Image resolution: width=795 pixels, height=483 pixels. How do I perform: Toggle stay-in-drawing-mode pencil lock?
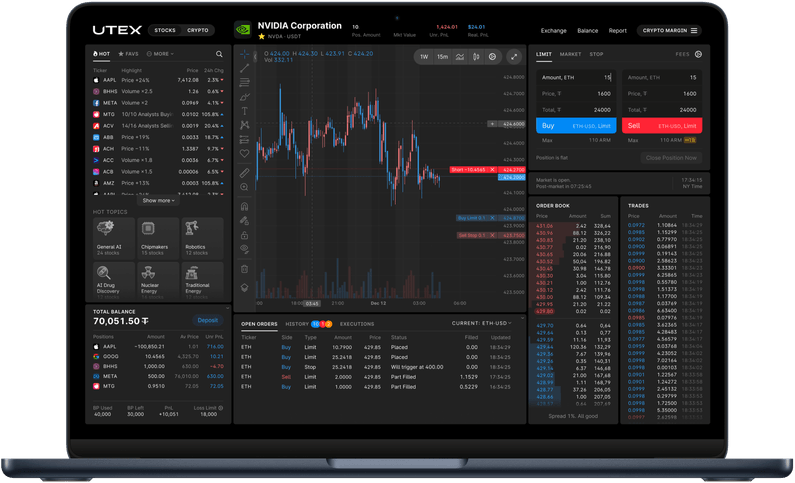[244, 220]
